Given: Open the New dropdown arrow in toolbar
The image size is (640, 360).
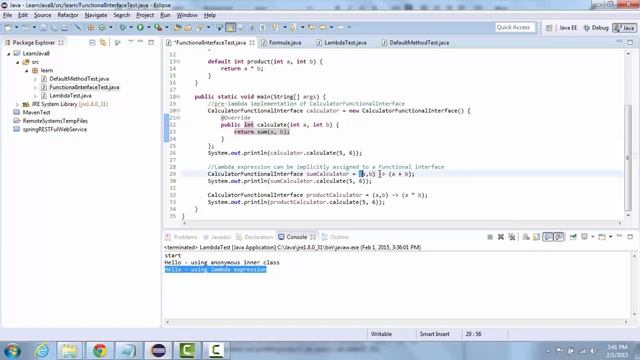Looking at the screenshot, I should coord(16,27).
